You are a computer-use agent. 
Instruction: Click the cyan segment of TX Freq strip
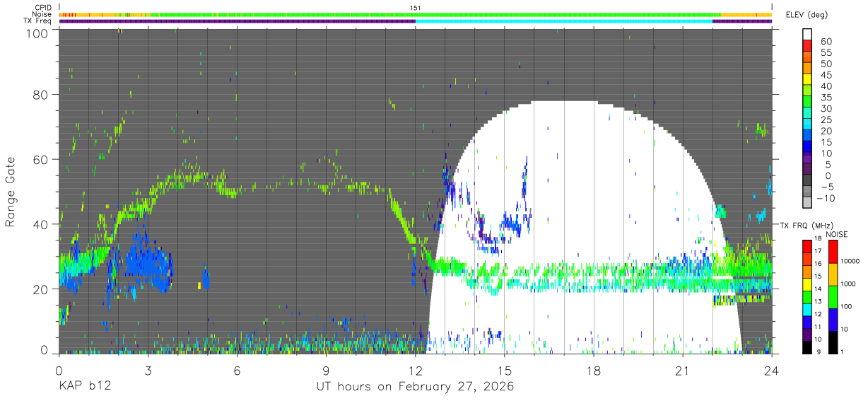click(x=564, y=21)
